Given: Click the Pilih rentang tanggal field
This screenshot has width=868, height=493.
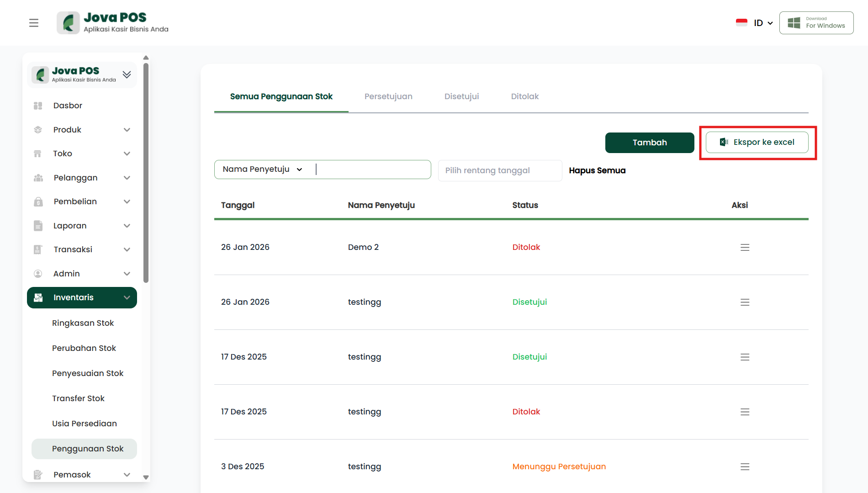Looking at the screenshot, I should [499, 170].
